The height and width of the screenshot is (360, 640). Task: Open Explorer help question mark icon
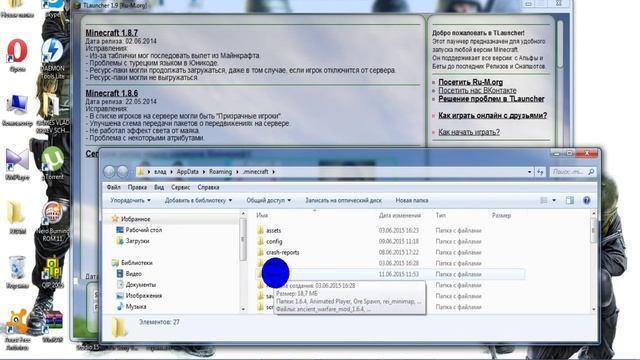pos(587,200)
